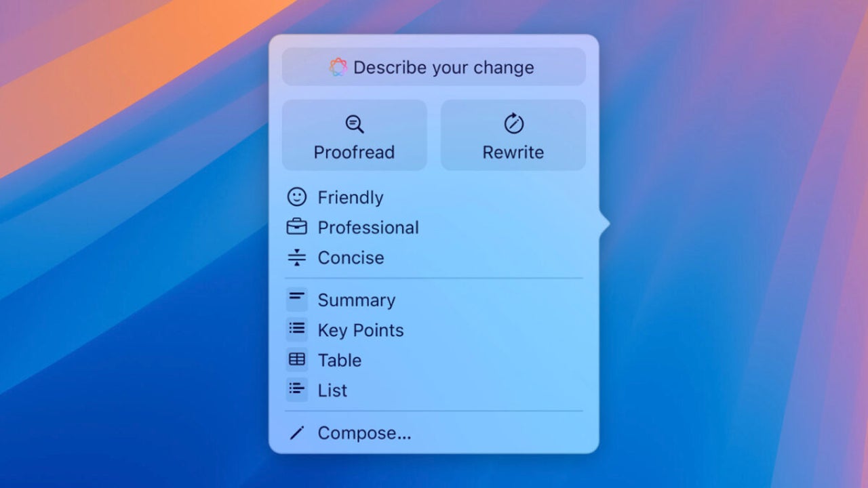Click the pen dial icon above Rewrite
This screenshot has height=488, width=868.
[513, 124]
